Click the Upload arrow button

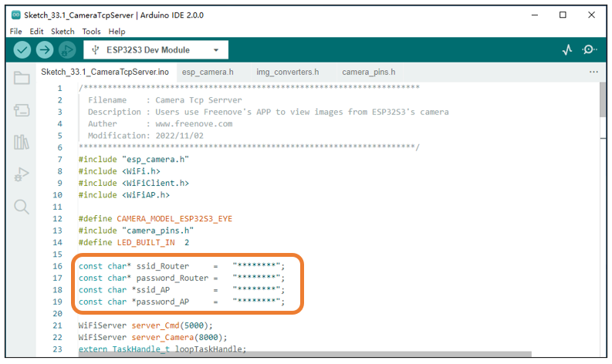click(x=45, y=50)
